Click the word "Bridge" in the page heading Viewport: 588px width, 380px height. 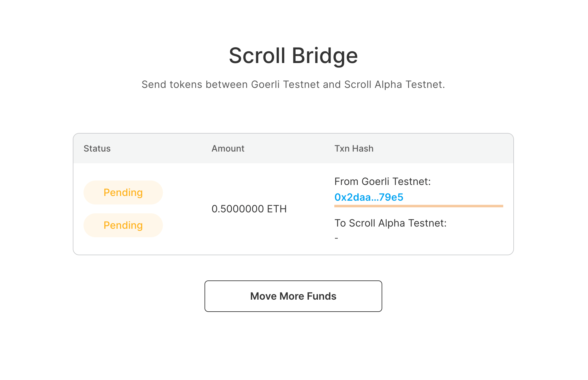coord(325,56)
